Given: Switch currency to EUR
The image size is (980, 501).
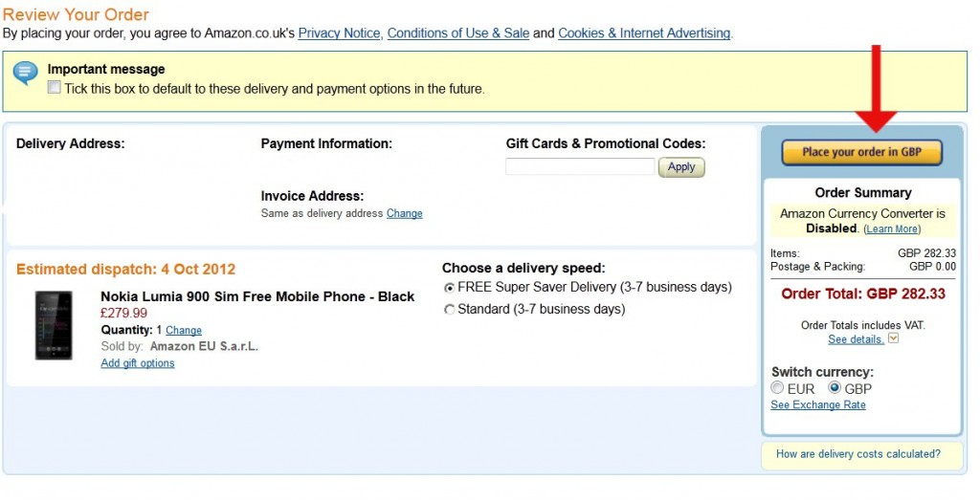Looking at the screenshot, I should (x=778, y=388).
